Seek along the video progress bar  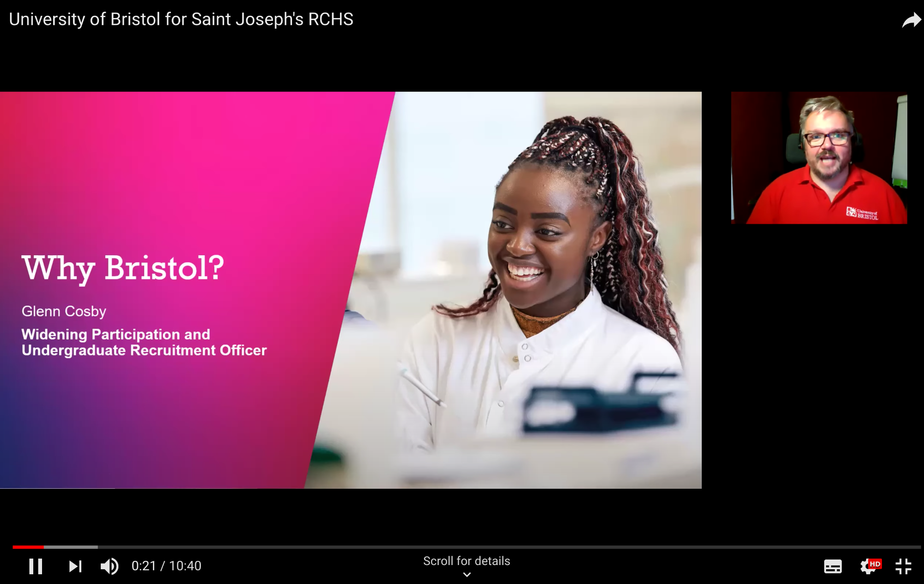[x=467, y=547]
